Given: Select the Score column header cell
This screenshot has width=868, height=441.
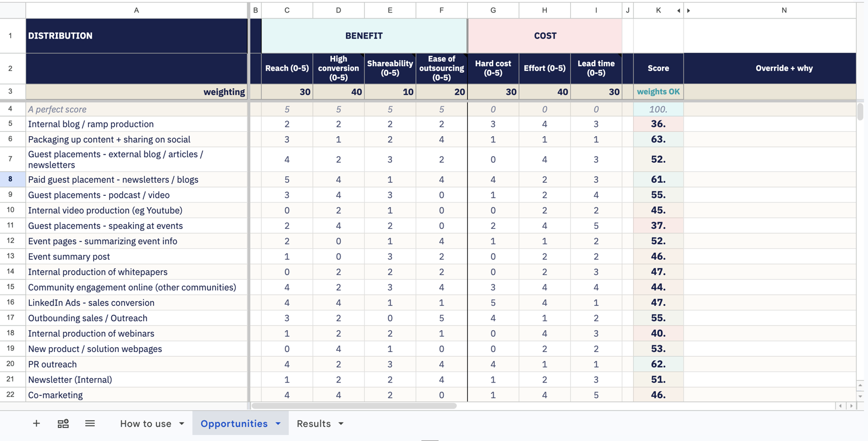Looking at the screenshot, I should click(x=658, y=68).
